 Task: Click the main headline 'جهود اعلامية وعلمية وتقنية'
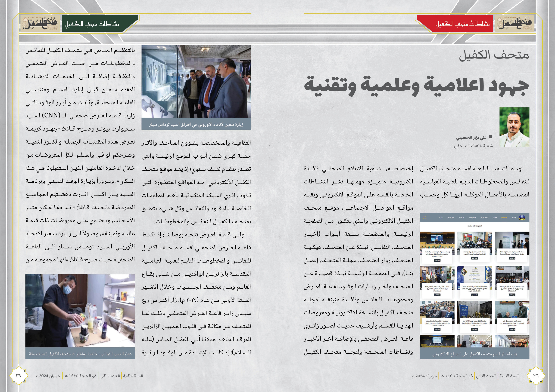coord(417,86)
